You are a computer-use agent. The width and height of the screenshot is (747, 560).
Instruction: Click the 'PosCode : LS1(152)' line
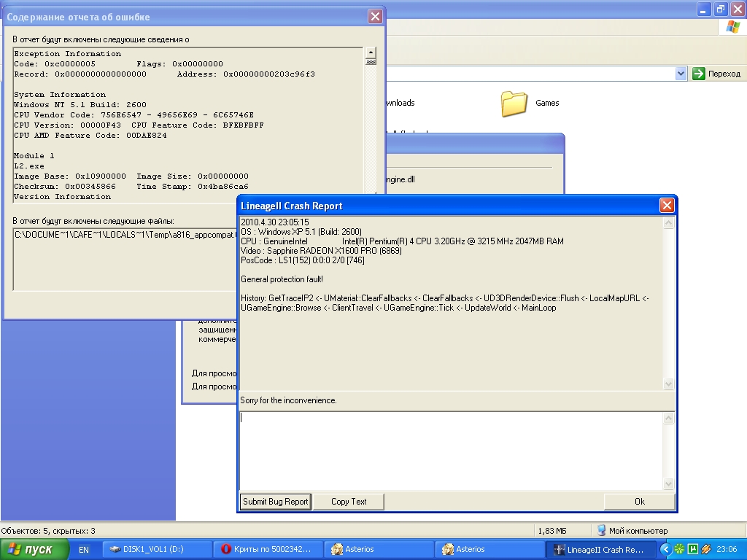point(303,260)
